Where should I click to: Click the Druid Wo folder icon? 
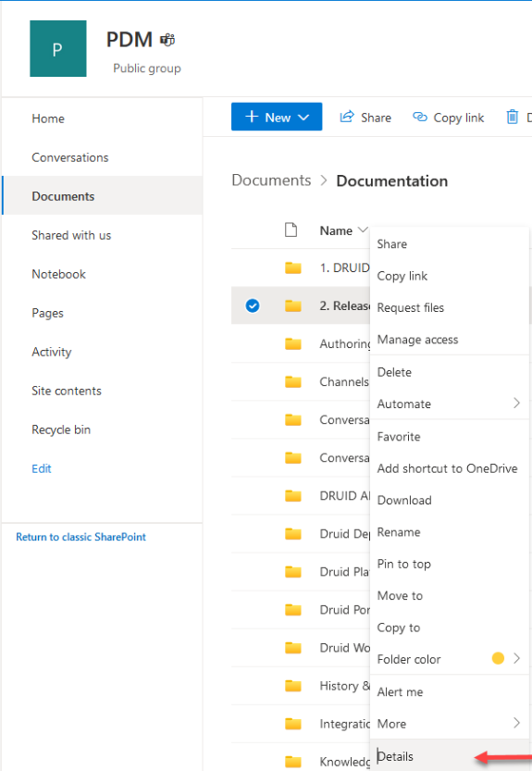pos(293,648)
